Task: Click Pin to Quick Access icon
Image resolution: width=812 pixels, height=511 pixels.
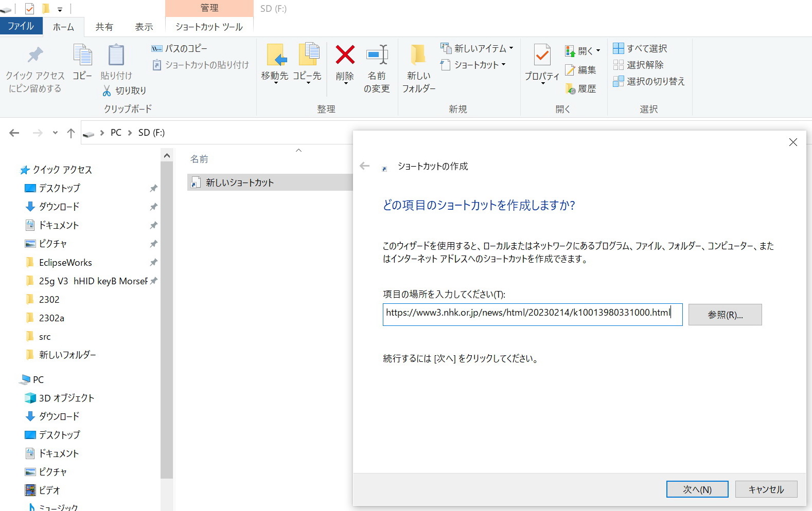Action: [35, 56]
